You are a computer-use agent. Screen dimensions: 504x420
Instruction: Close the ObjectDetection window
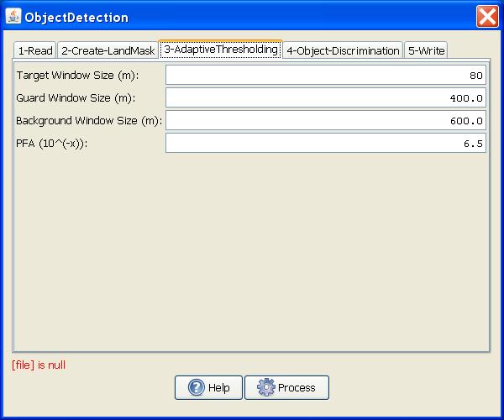[487, 17]
